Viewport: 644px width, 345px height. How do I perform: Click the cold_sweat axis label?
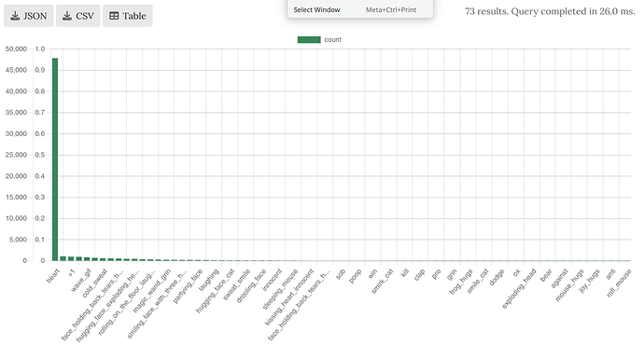coord(95,283)
